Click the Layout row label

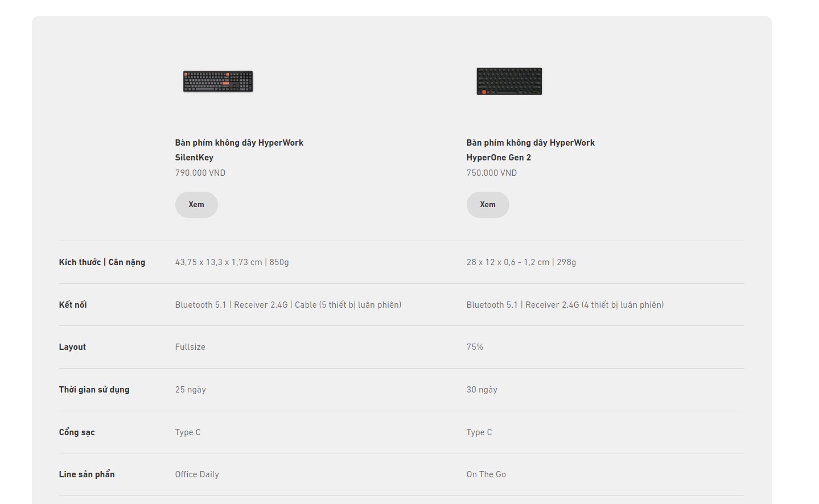coord(72,347)
